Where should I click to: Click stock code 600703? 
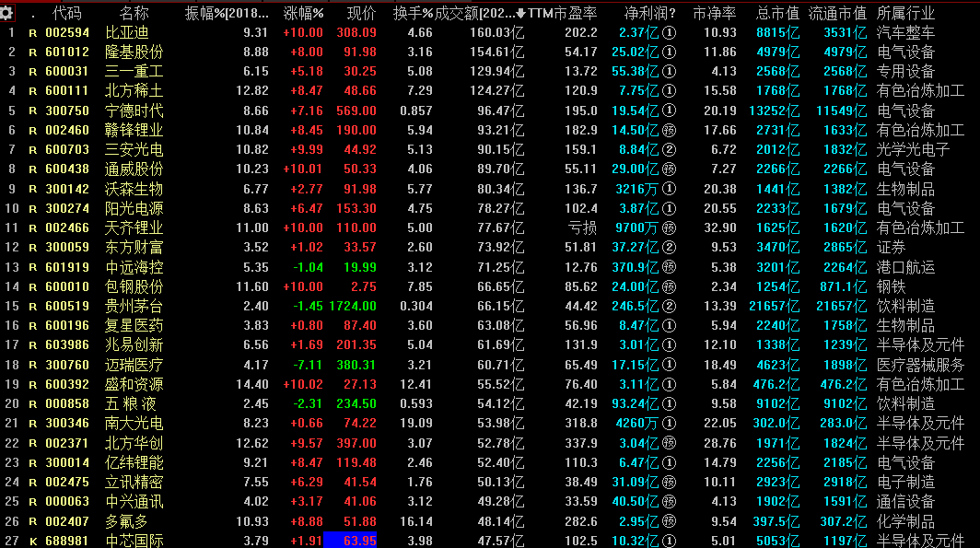pyautogui.click(x=67, y=149)
